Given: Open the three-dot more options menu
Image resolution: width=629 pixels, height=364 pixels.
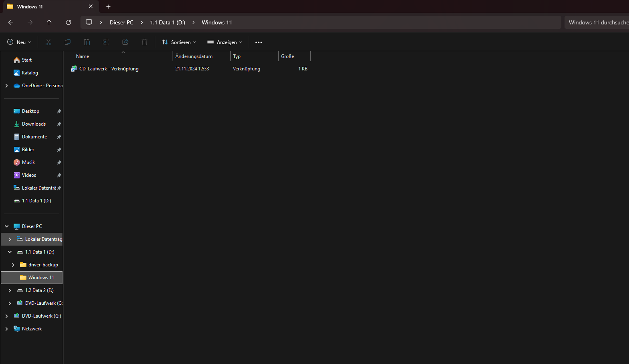Looking at the screenshot, I should coord(259,42).
